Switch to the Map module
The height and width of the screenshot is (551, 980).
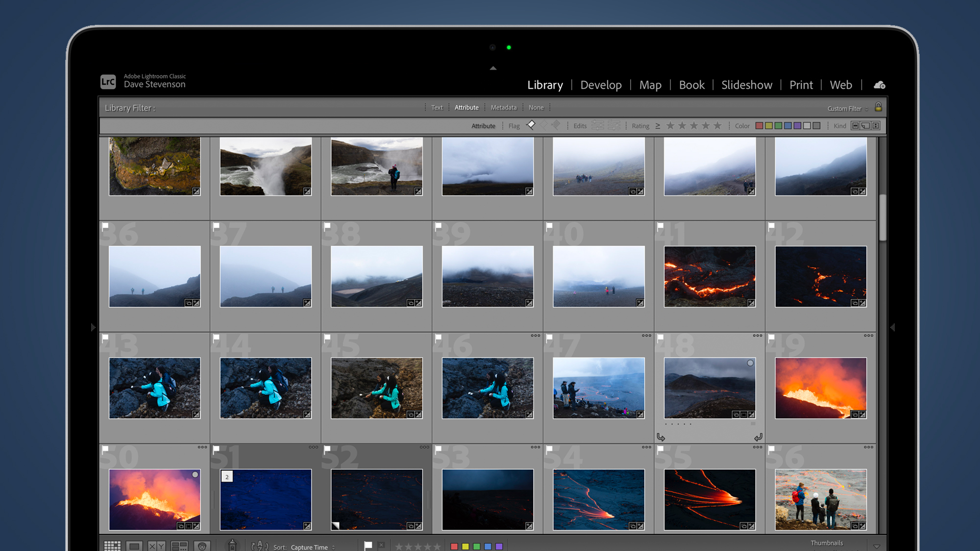pyautogui.click(x=650, y=84)
